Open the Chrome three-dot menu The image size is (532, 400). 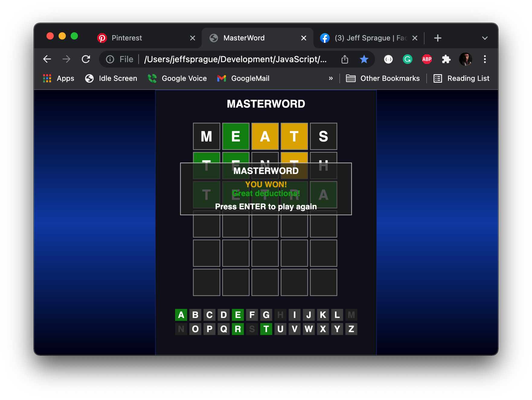(485, 59)
